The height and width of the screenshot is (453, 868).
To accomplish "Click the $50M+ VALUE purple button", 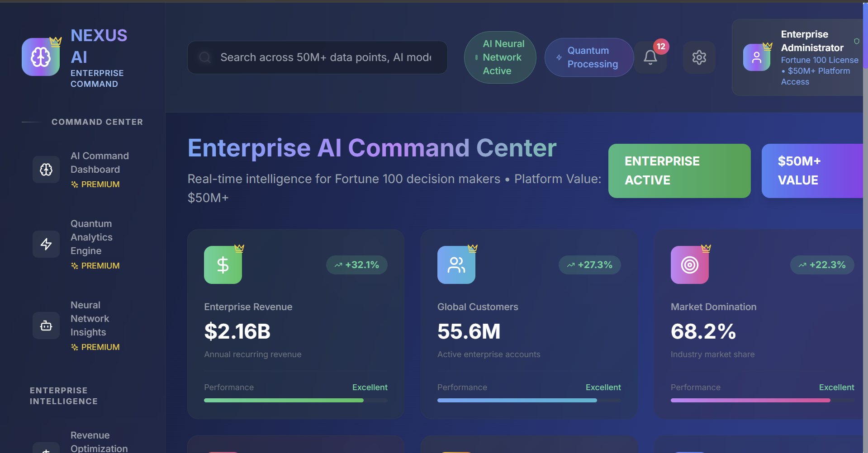I will [x=813, y=171].
